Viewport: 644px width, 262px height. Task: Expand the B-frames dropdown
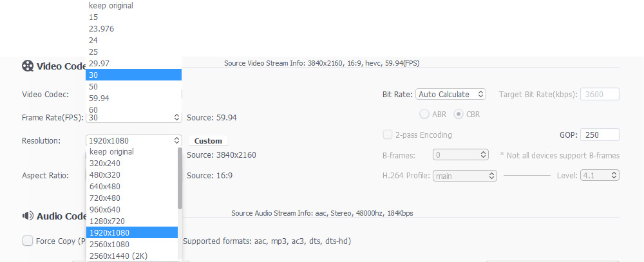[x=461, y=155]
